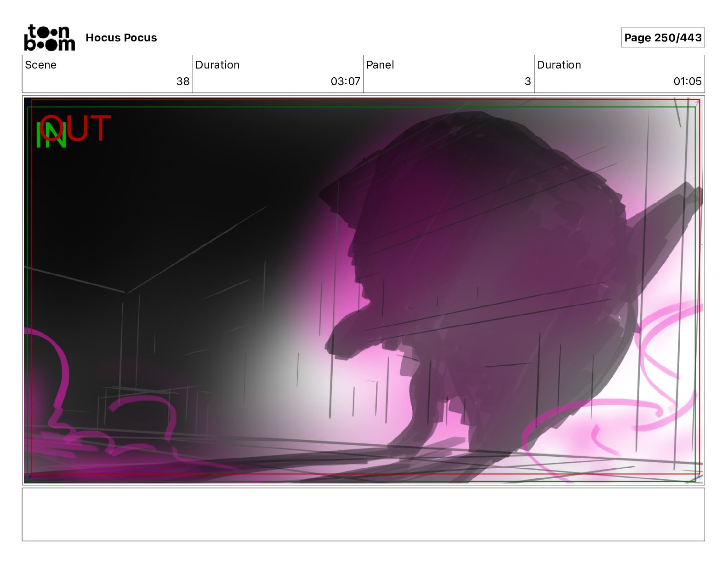This screenshot has width=728, height=563.
Task: Click the 'Duration' label next to Panel
Action: pyautogui.click(x=559, y=65)
